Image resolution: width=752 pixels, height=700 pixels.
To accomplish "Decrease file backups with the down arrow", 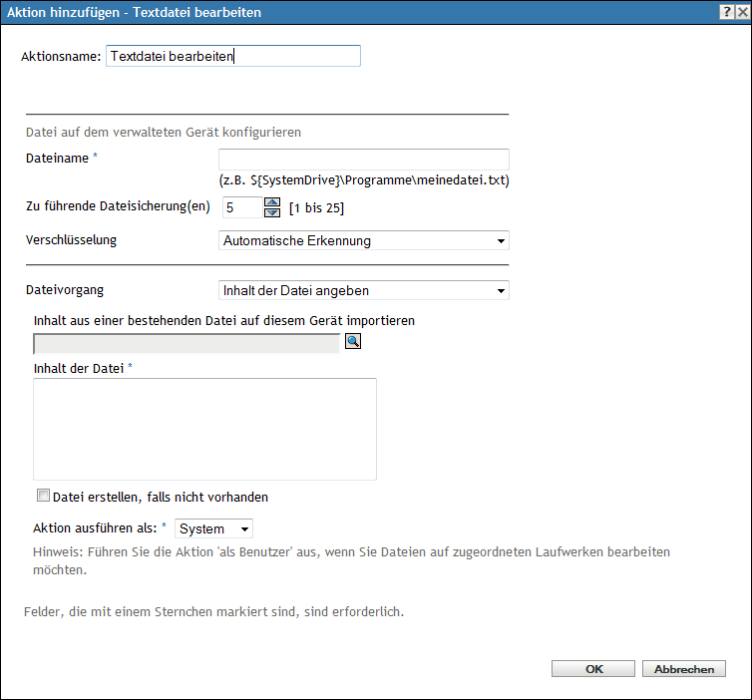I will click(272, 212).
